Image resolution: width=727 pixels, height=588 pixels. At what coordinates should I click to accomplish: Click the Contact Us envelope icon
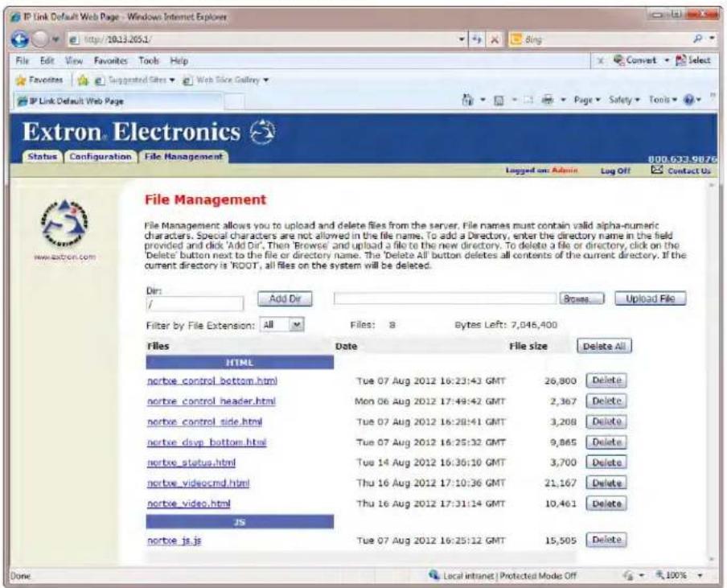coord(656,170)
